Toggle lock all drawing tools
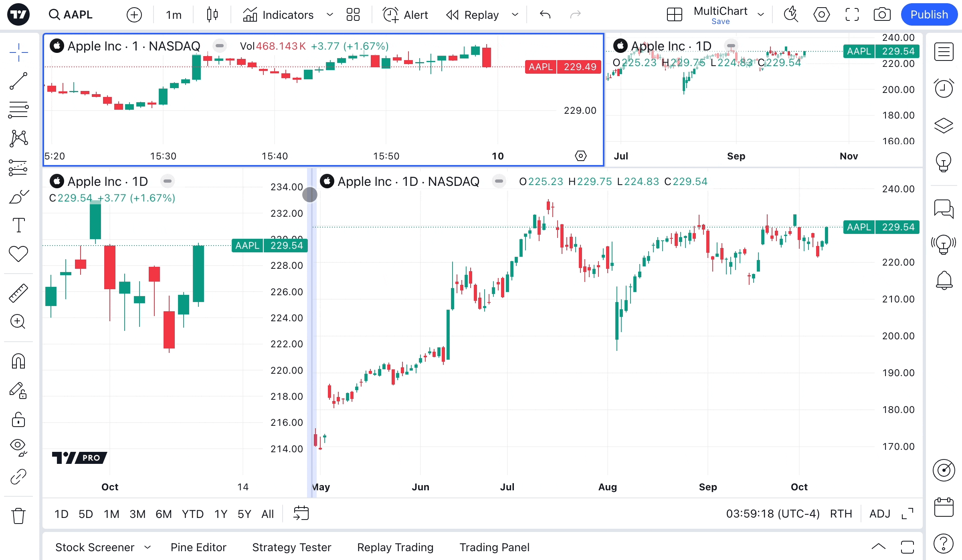This screenshot has height=560, width=962. [x=18, y=420]
